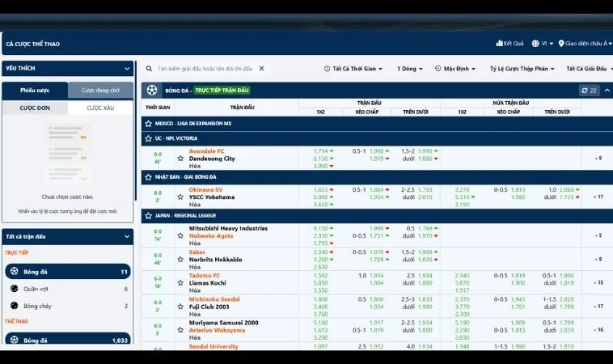Click soccer ball icon in Bóng đá header
This screenshot has width=613, height=364.
(x=151, y=91)
